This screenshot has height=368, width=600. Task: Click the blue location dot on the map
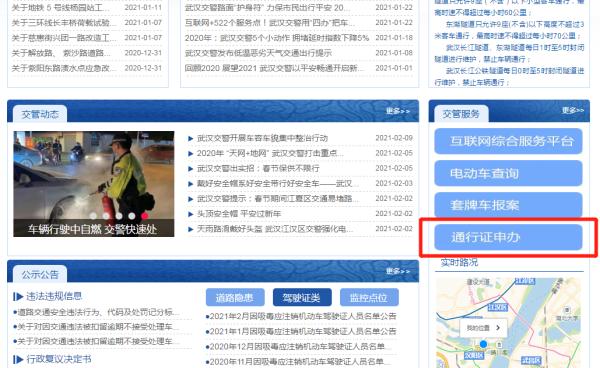(483, 344)
